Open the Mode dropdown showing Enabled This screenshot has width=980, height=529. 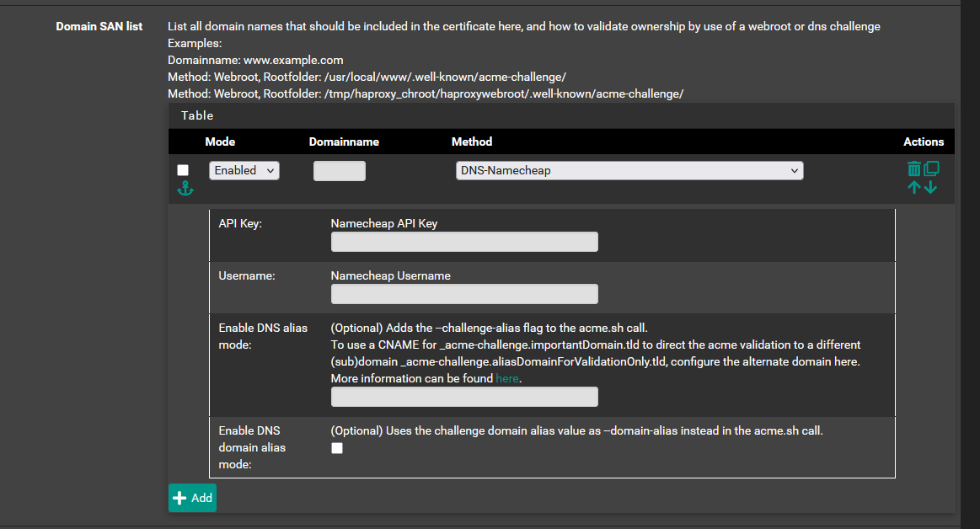coord(244,169)
